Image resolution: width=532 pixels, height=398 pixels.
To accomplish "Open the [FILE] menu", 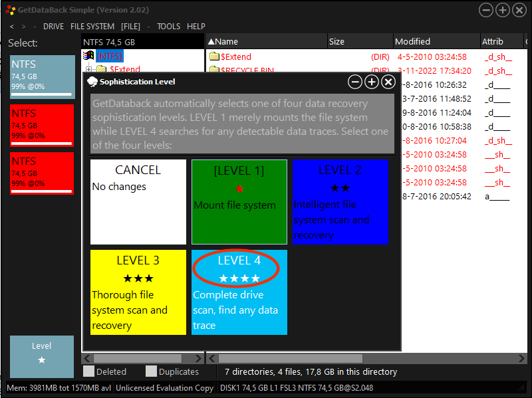I will pos(130,27).
